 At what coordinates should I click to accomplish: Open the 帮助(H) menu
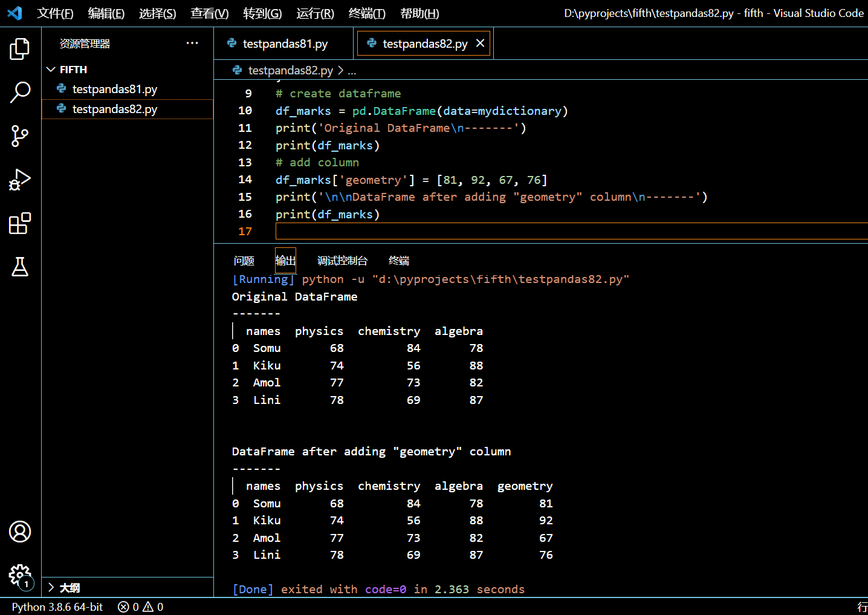click(419, 13)
